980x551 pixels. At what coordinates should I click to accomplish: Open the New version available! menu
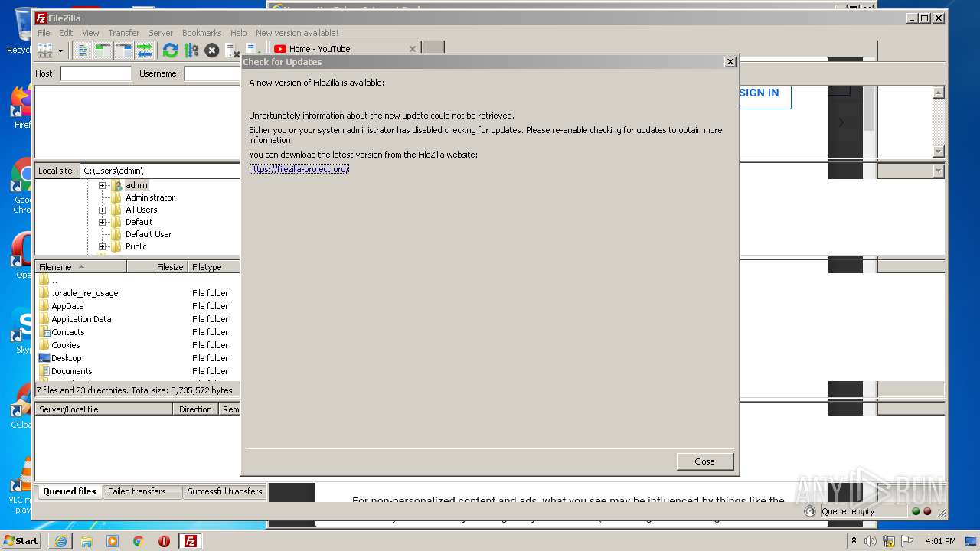[297, 33]
